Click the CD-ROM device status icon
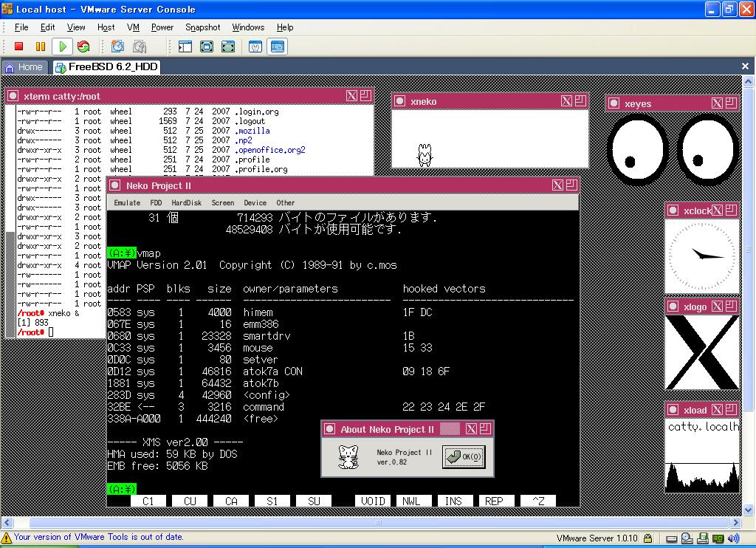 [x=687, y=538]
